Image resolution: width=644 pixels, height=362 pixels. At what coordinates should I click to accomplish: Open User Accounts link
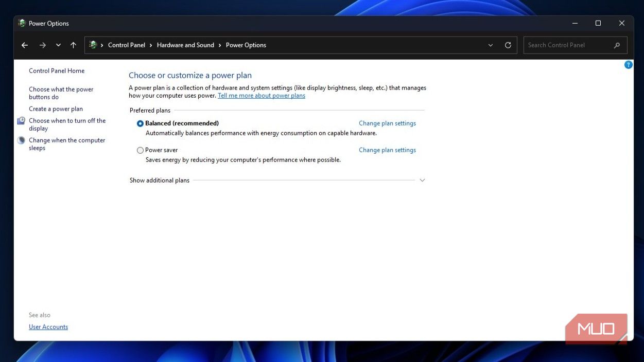point(48,327)
